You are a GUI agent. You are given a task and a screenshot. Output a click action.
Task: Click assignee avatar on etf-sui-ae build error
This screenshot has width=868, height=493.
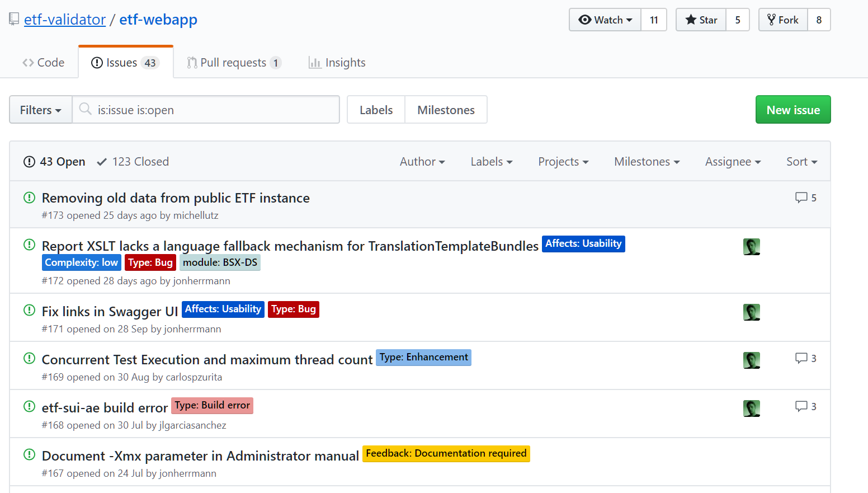(752, 409)
